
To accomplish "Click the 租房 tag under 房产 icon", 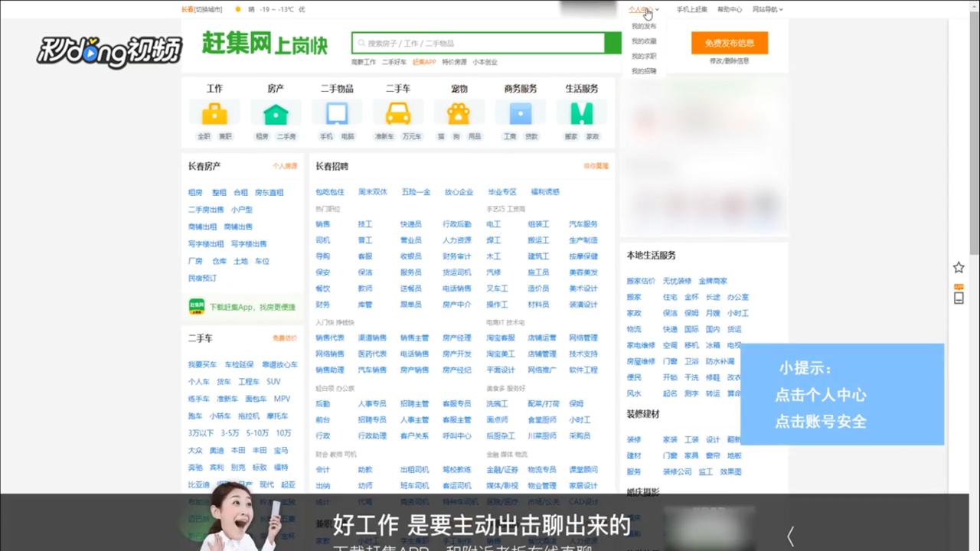I will point(262,136).
